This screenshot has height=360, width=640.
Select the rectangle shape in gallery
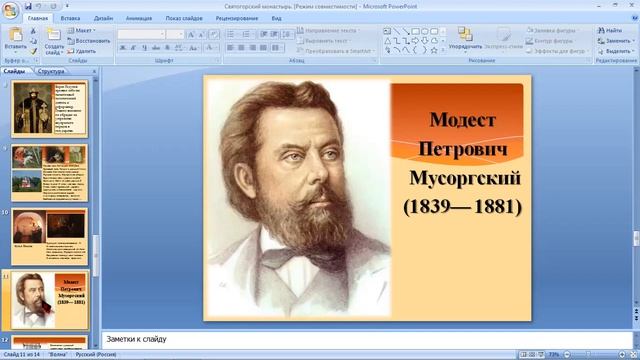(416, 31)
